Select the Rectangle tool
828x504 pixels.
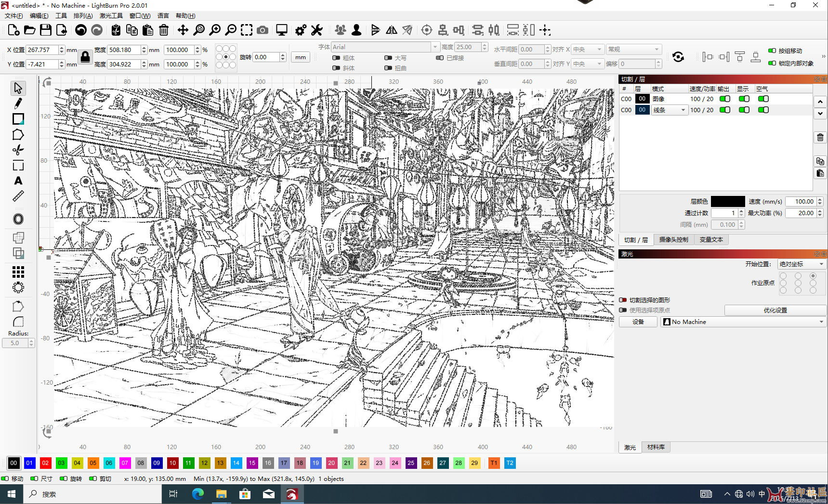(x=18, y=119)
